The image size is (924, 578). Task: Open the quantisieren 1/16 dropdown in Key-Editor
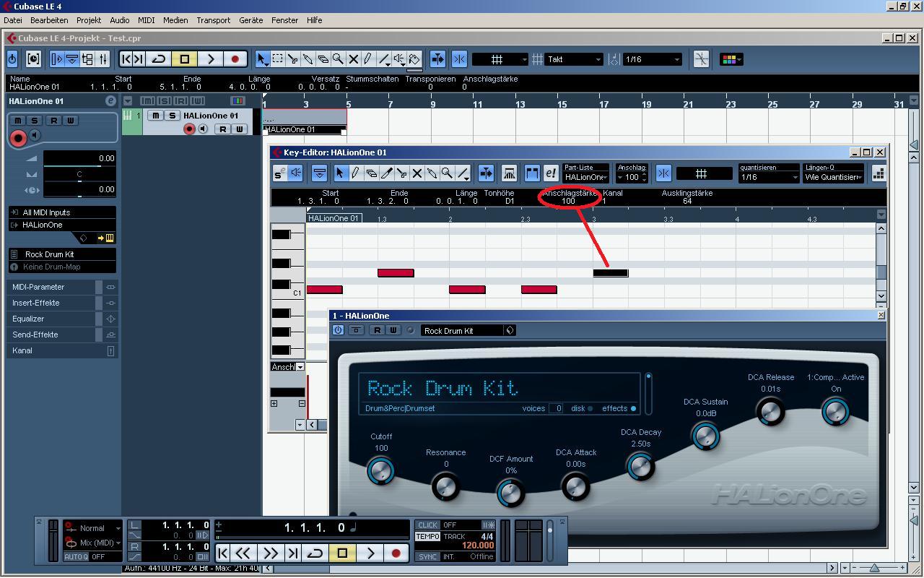pos(769,177)
